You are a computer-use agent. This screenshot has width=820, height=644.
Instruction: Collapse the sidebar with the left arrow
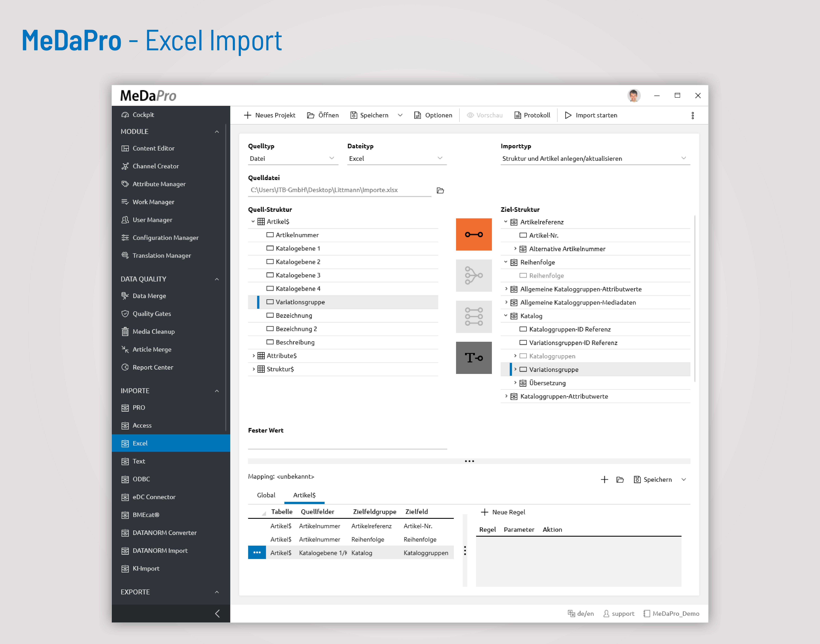(217, 614)
